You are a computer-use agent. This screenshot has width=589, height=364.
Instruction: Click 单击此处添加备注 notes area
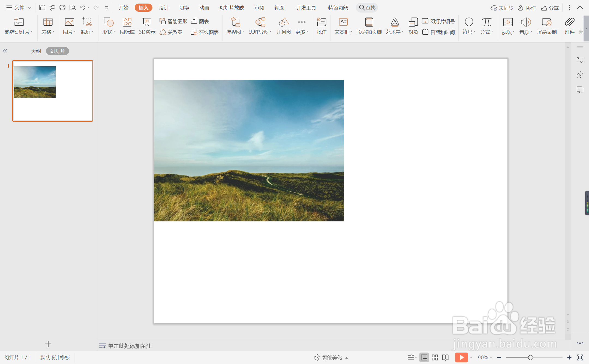(129, 346)
